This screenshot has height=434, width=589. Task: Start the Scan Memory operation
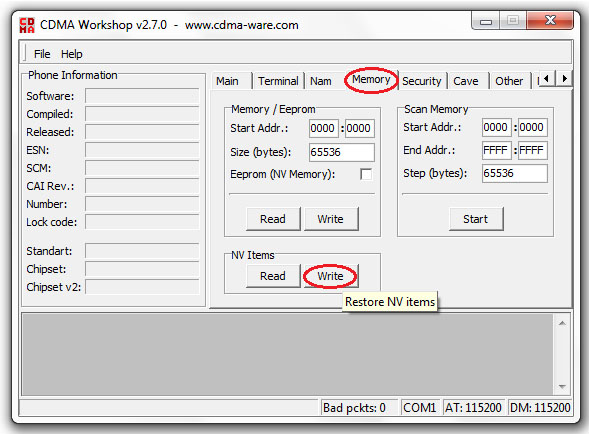[476, 219]
